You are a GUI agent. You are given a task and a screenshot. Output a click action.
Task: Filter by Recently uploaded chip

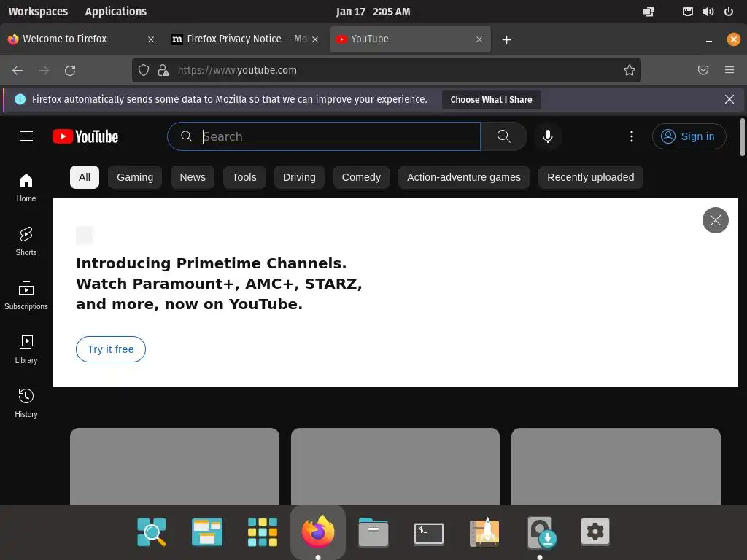[x=590, y=177]
